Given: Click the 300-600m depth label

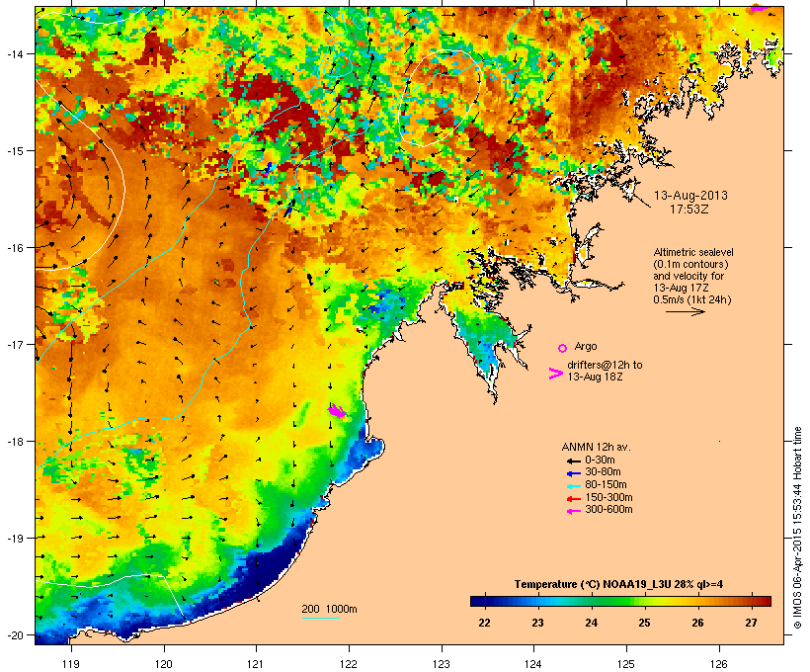Looking at the screenshot, I should coord(608,510).
